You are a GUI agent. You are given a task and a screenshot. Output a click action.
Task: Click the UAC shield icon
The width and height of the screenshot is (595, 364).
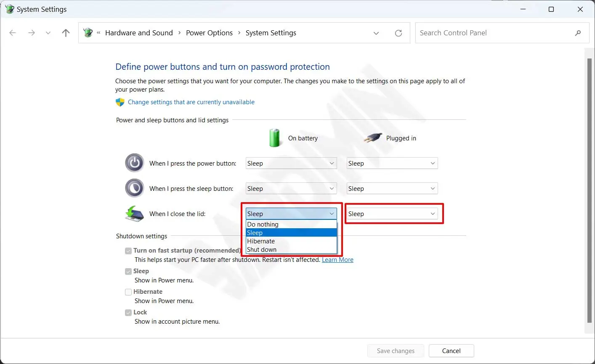120,102
